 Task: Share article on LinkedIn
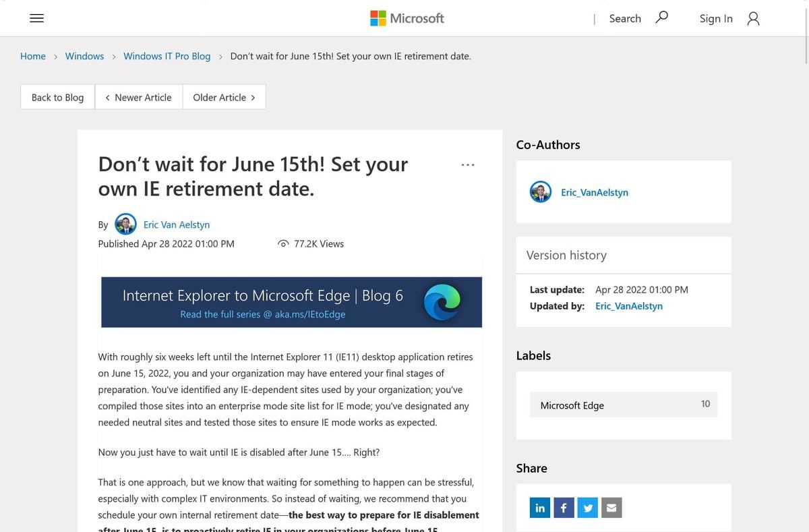(540, 508)
